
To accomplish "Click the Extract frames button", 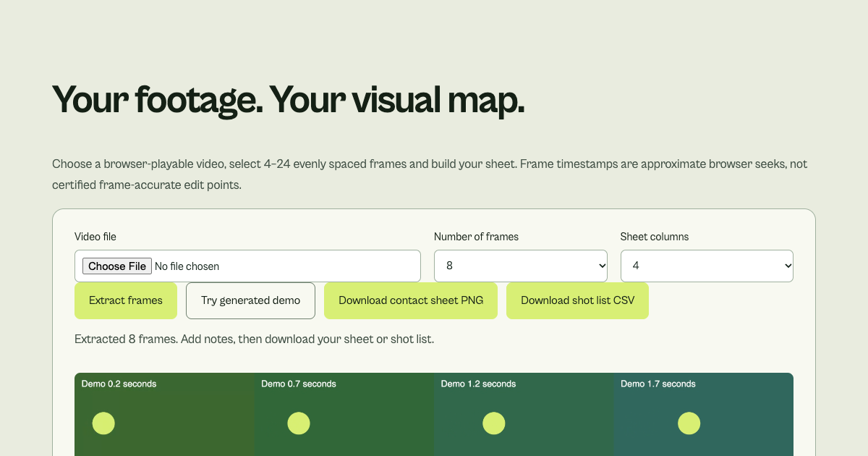I will (126, 300).
